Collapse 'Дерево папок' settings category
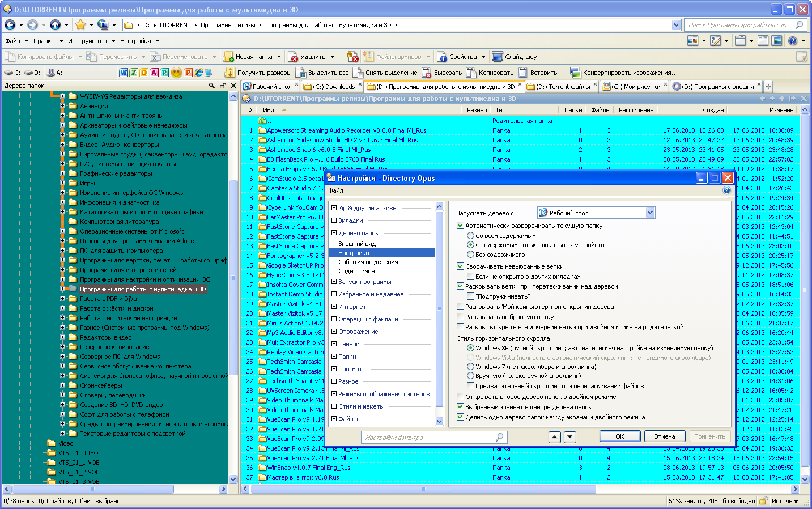Screen dimensions: 812x509 click(334, 233)
